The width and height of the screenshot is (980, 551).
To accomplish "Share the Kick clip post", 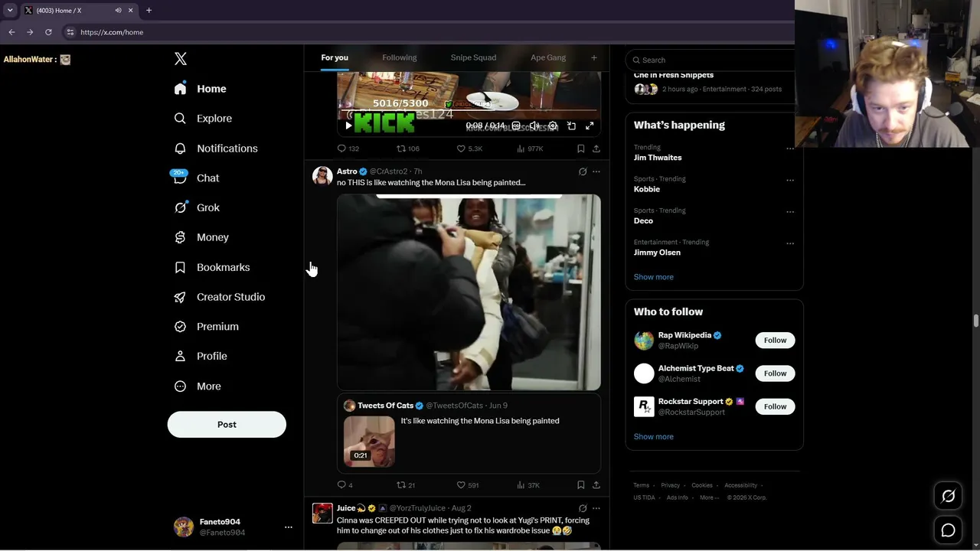I will click(596, 148).
